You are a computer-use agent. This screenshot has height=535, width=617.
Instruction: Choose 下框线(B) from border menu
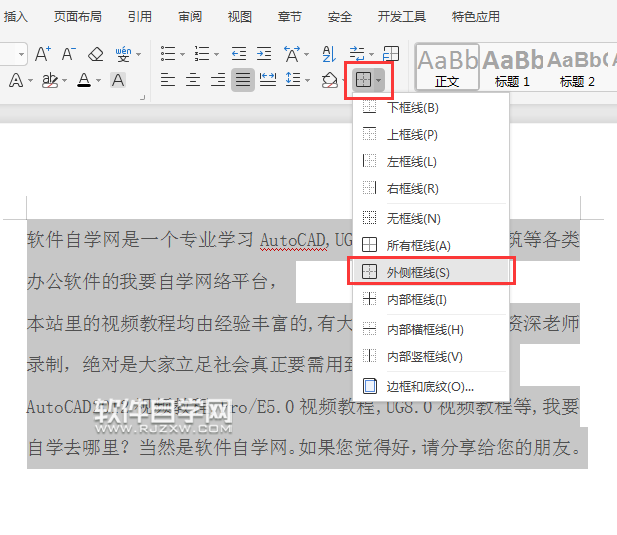(431, 107)
